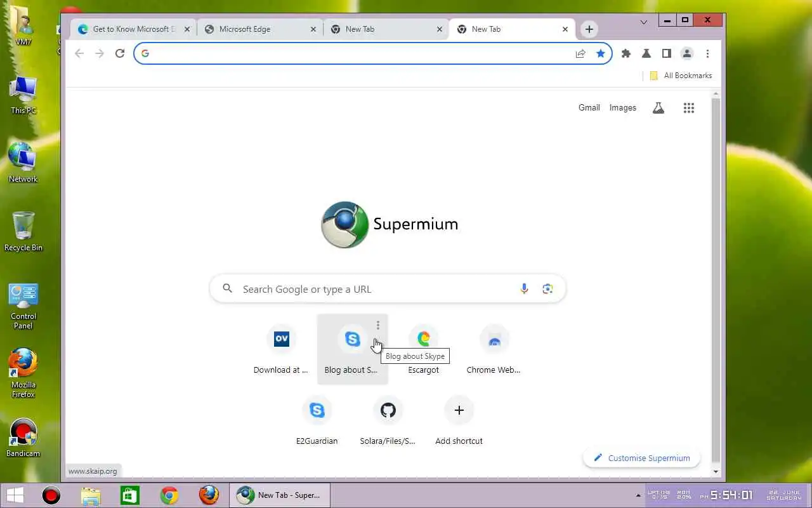Image resolution: width=812 pixels, height=508 pixels.
Task: Open the E2Guardian shortcut
Action: [x=317, y=420]
